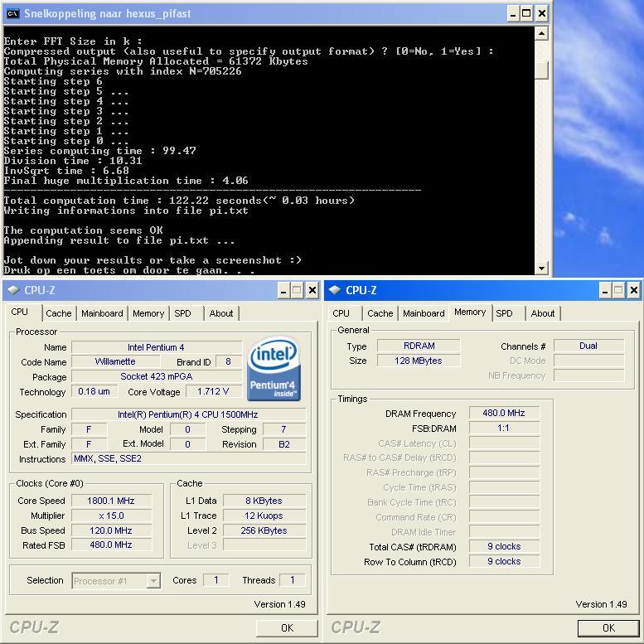Click the CPU-Z icon in left window title
Image resolution: width=644 pixels, height=644 pixels.
pyautogui.click(x=13, y=290)
